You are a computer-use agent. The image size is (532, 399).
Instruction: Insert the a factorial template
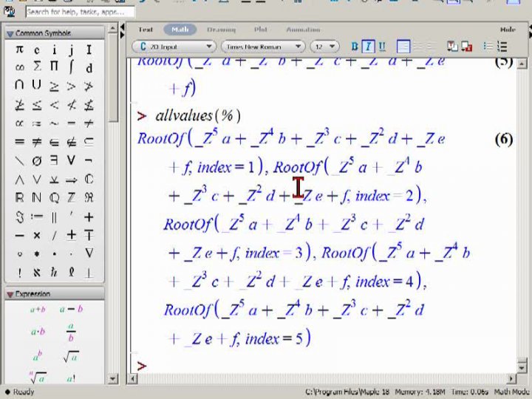coord(71,378)
